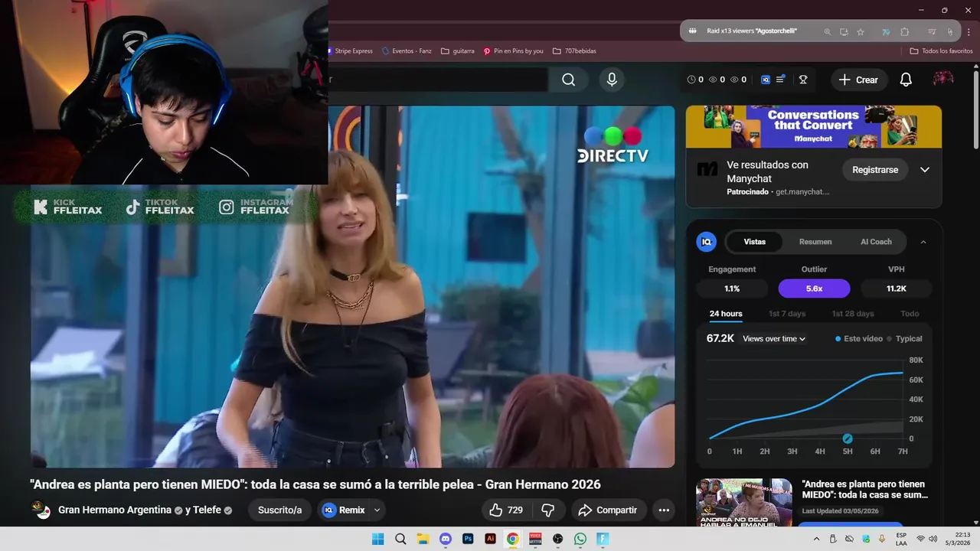This screenshot has width=980, height=551.
Task: Click the YouTube search magnifier button
Action: point(568,80)
